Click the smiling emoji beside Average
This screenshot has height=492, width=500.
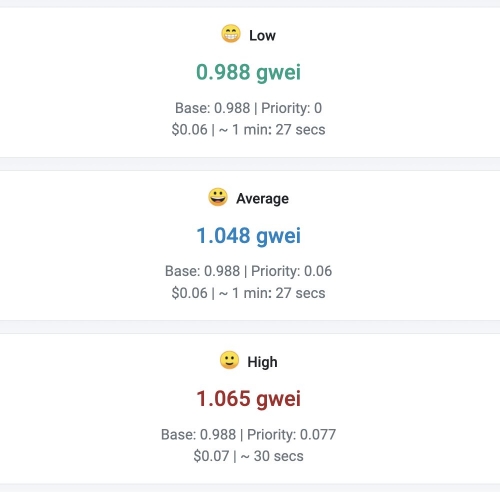[x=218, y=197]
